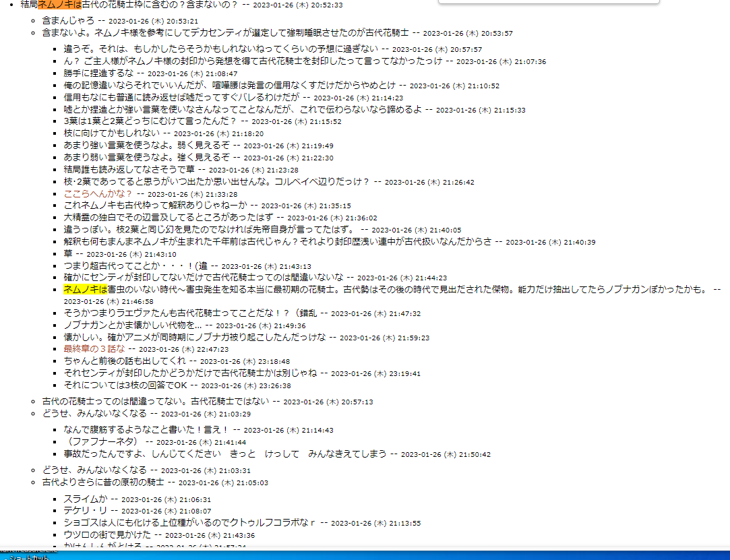The width and height of the screenshot is (730, 560).
Task: Click the comment starting '確かにセンティが封印してないだけで'
Action: 204,277
